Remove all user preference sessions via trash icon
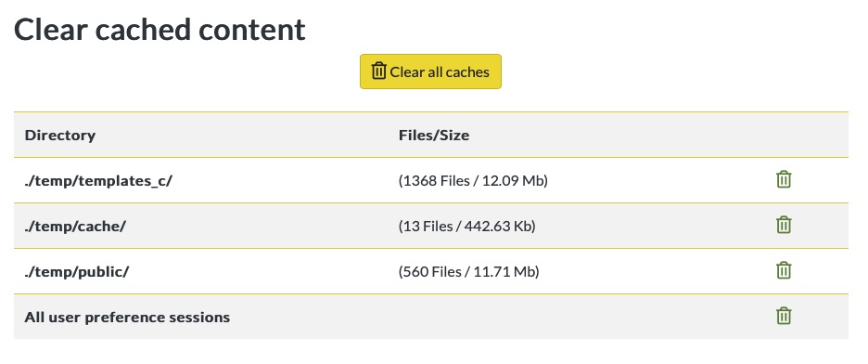Image resolution: width=868 pixels, height=364 pixels. 784,316
